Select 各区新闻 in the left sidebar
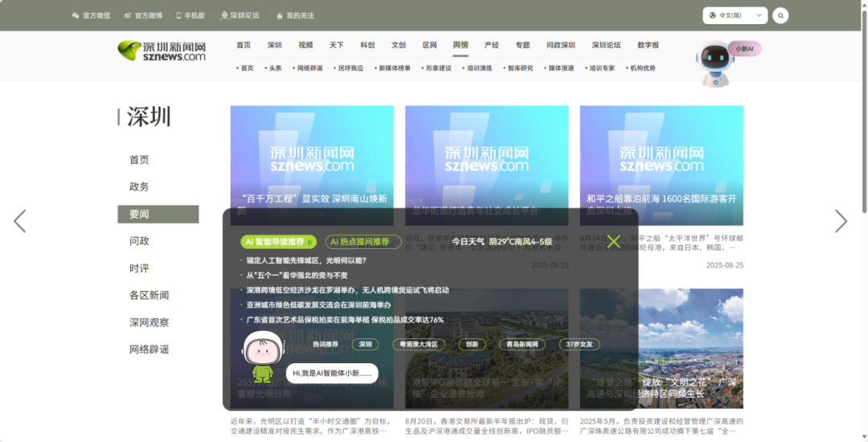868x442 pixels. [x=149, y=295]
